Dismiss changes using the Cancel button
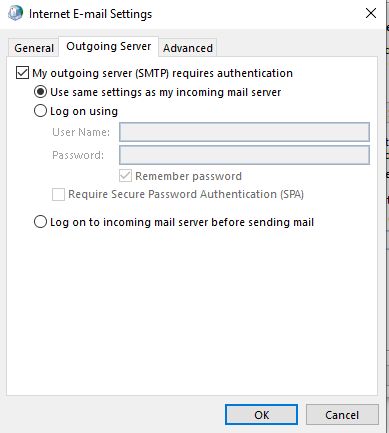 (342, 415)
